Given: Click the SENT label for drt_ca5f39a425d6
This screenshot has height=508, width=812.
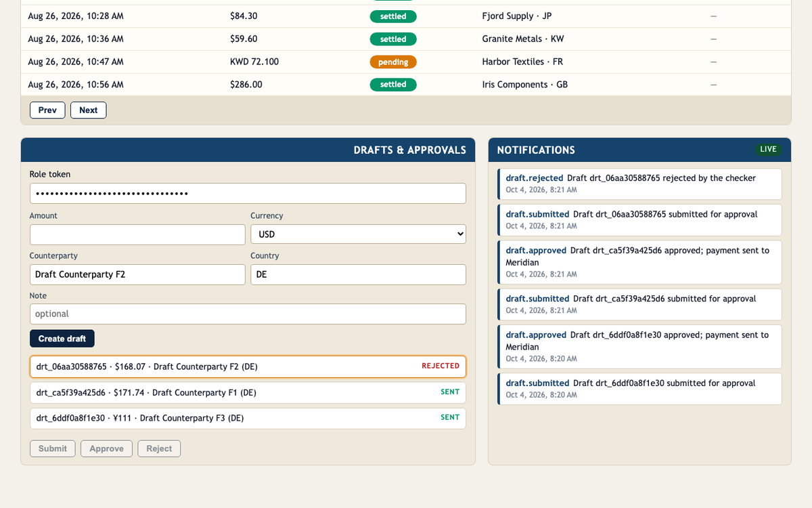Looking at the screenshot, I should [x=450, y=392].
